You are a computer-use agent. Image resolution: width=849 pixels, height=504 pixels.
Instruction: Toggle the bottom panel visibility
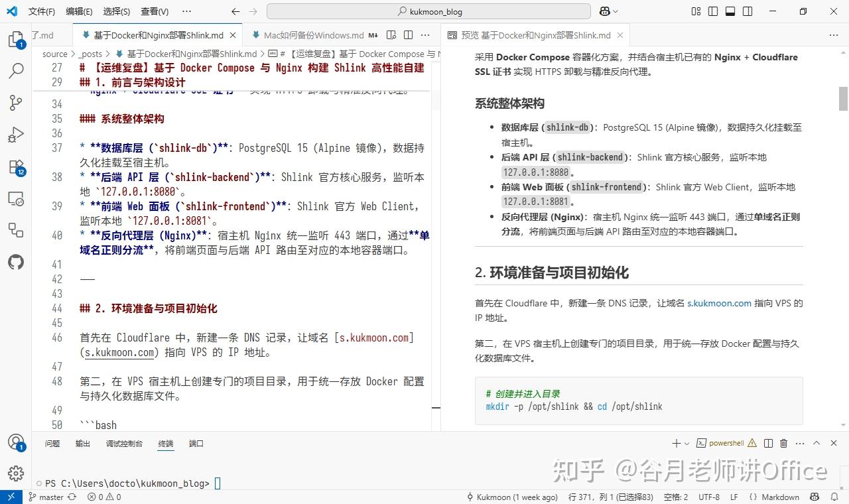[730, 11]
